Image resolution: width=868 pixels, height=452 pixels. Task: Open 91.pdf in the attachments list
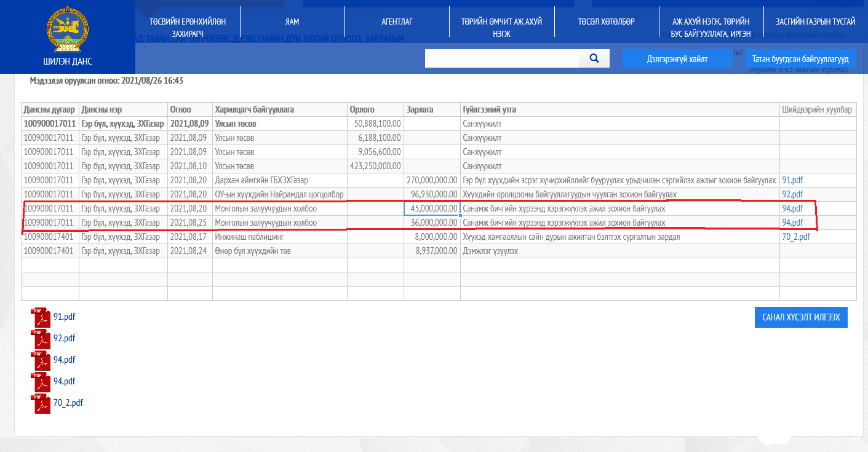tap(64, 317)
